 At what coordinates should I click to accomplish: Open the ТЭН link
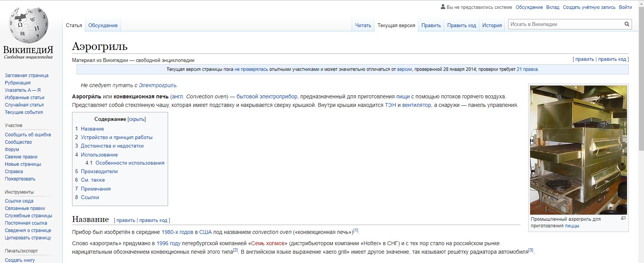pos(390,105)
